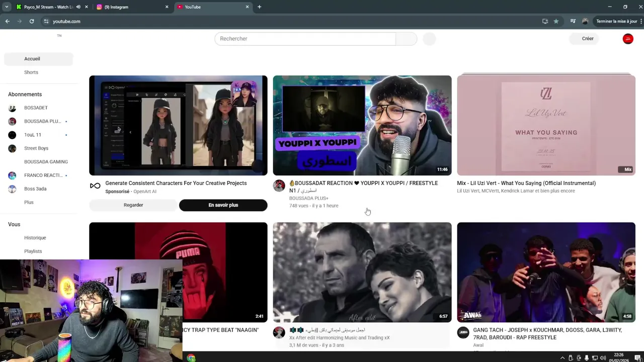Screen dimensions: 644x362
Task: Click Terminer la mise à jour button
Action: pyautogui.click(x=617, y=21)
